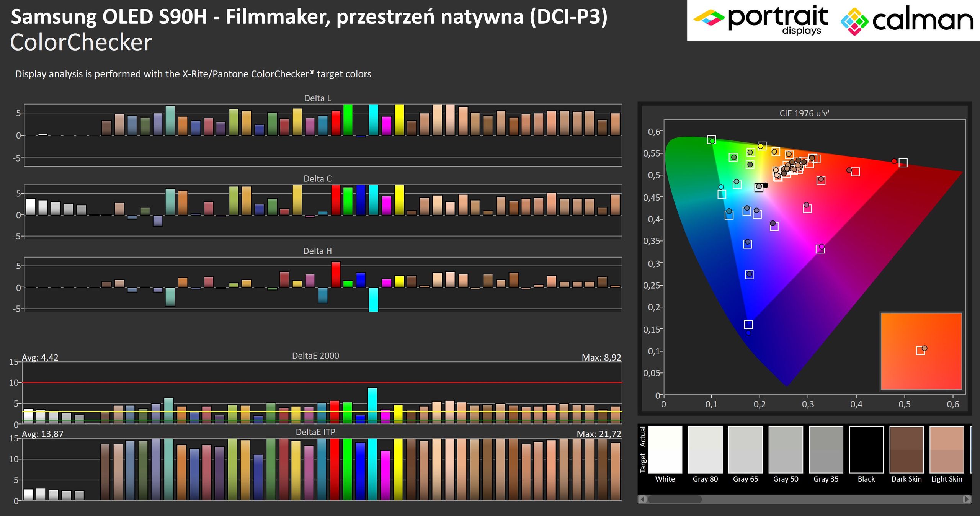Select the Light Skin swatch
This screenshot has width=980, height=516.
pyautogui.click(x=947, y=449)
